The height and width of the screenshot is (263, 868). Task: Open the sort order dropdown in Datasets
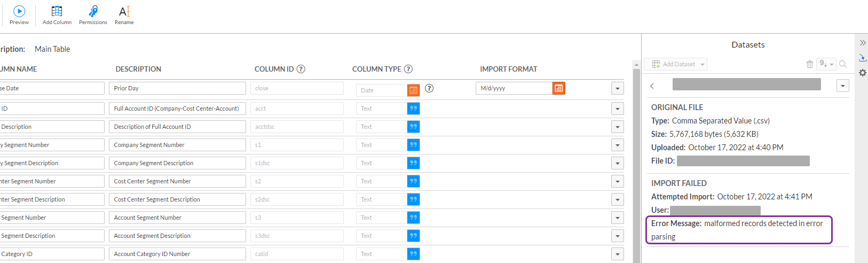click(826, 64)
